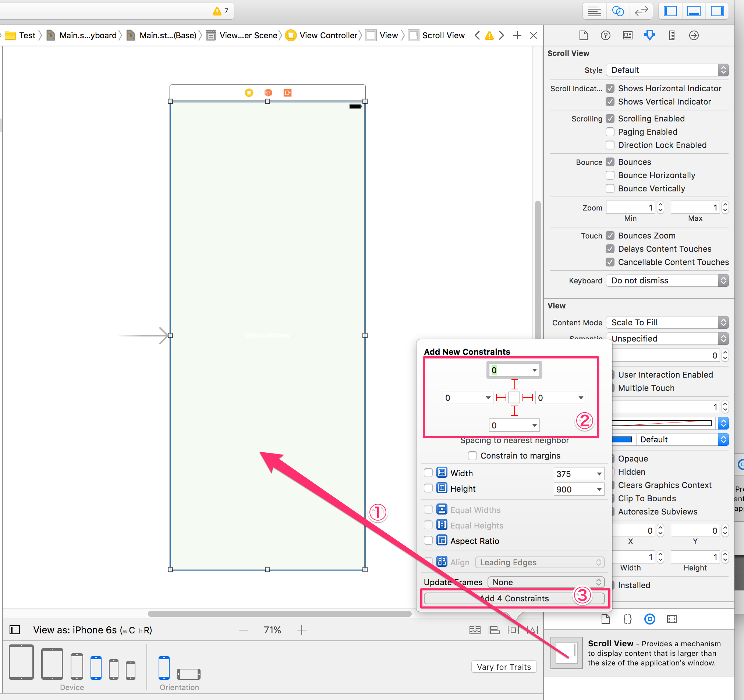
Task: Show the Assistant editor
Action: [x=618, y=11]
